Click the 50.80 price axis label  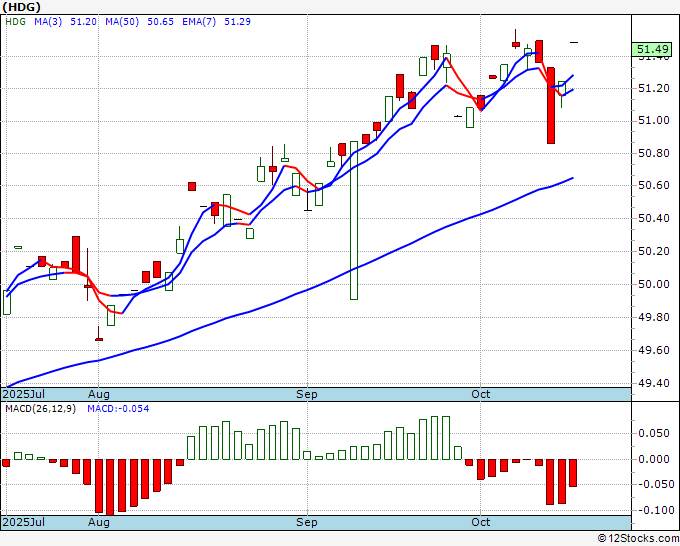[x=654, y=154]
